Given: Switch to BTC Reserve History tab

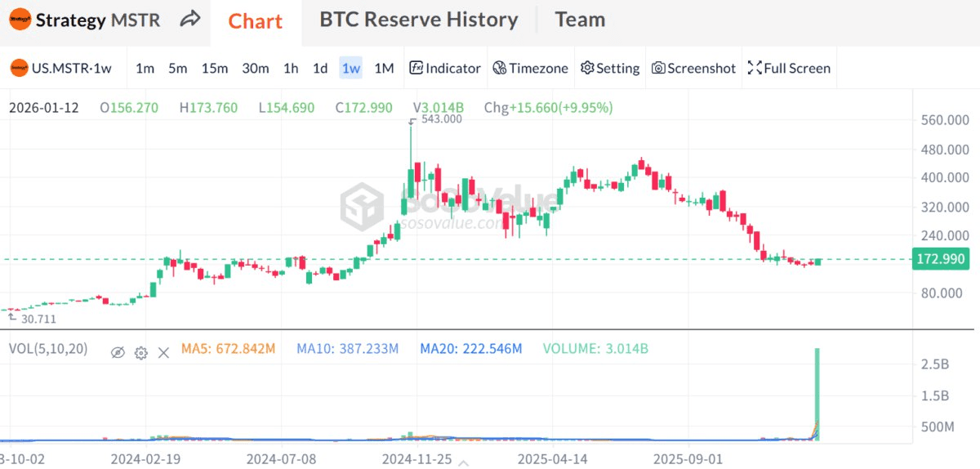Looking at the screenshot, I should [x=418, y=20].
